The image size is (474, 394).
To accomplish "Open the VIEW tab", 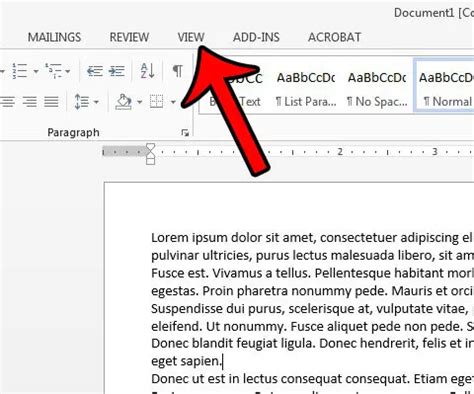I will pos(191,37).
